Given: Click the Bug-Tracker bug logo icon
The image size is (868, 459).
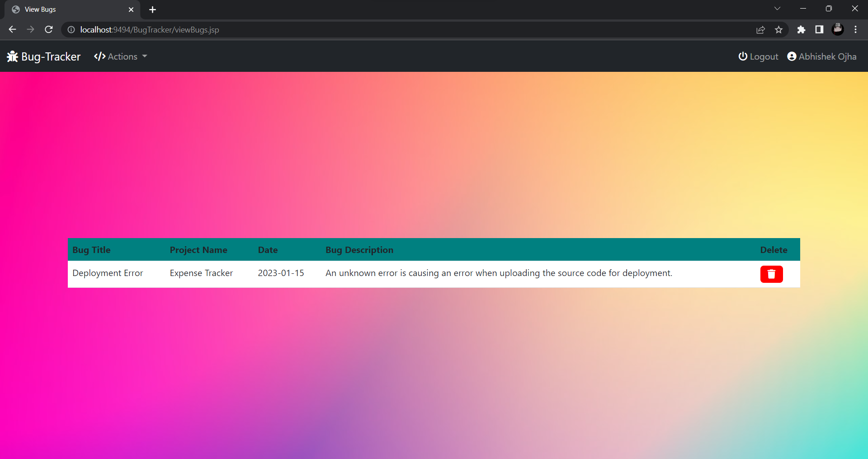Looking at the screenshot, I should pos(13,56).
